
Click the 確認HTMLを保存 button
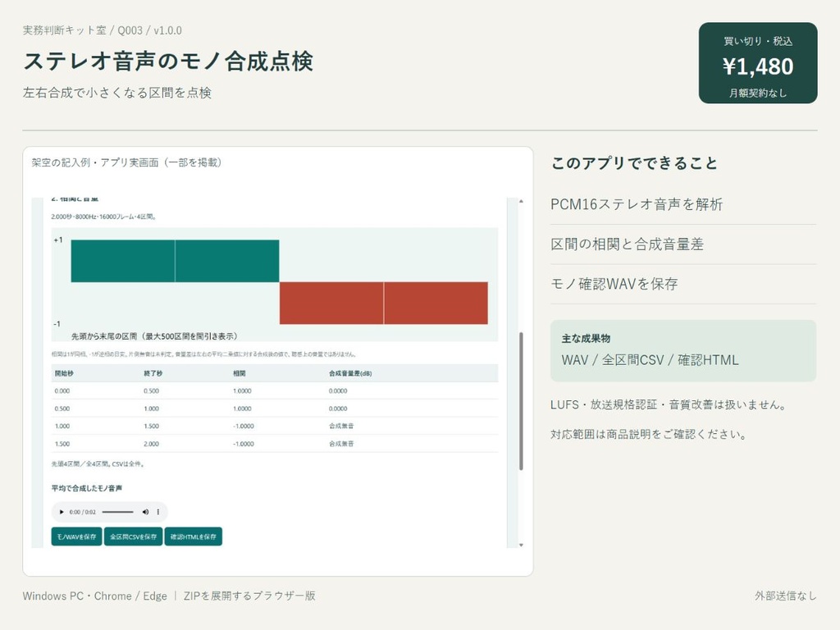194,536
